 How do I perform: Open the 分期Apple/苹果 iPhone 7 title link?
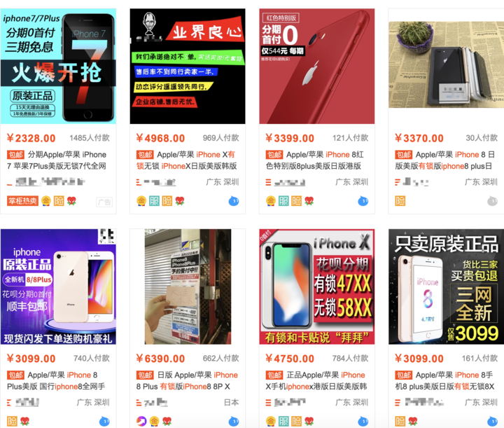pos(57,160)
